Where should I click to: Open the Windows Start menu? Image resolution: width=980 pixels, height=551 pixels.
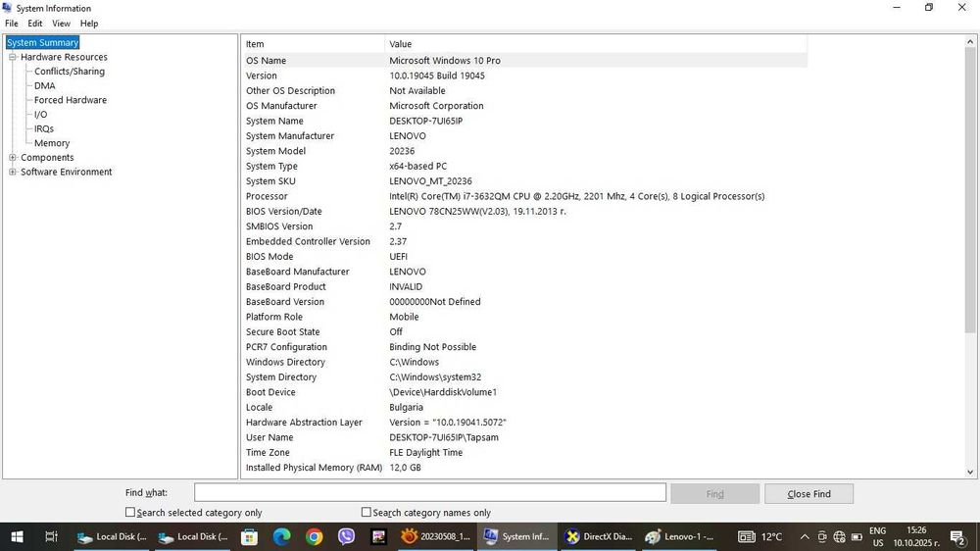coord(17,536)
